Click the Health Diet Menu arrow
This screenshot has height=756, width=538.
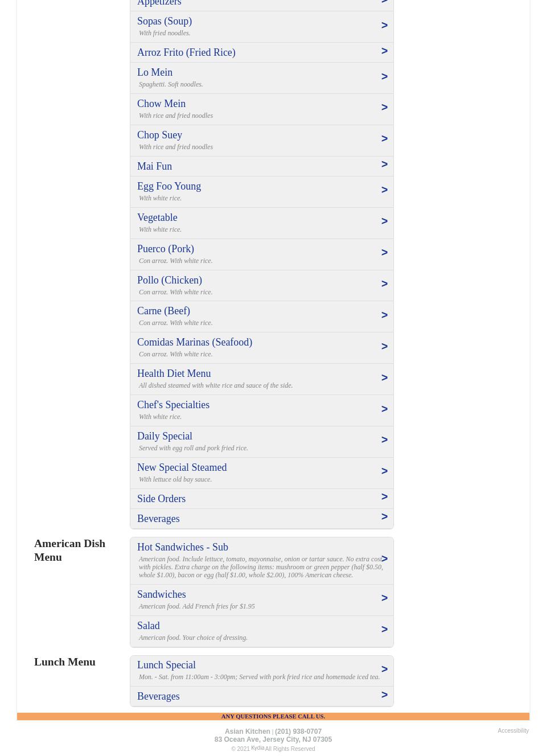pos(384,377)
